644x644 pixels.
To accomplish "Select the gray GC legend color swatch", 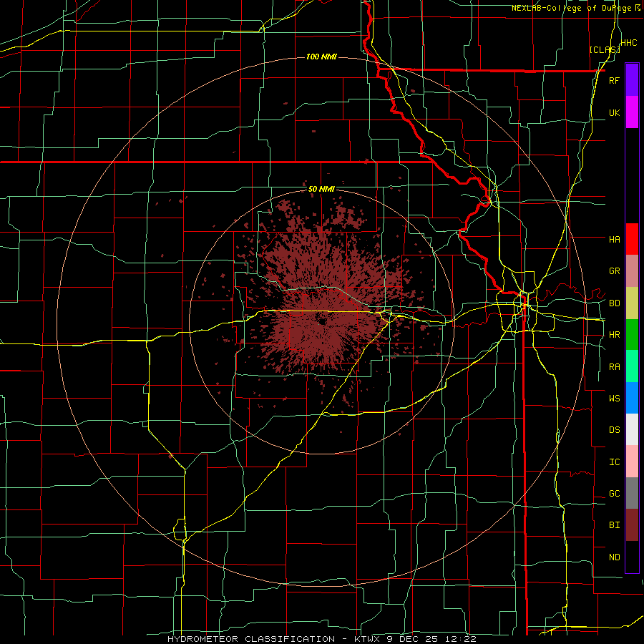I will click(x=632, y=493).
